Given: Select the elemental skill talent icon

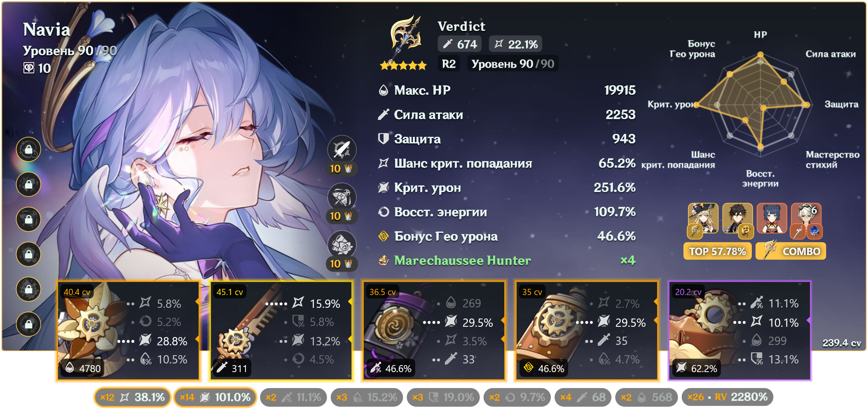Looking at the screenshot, I should pyautogui.click(x=342, y=197).
